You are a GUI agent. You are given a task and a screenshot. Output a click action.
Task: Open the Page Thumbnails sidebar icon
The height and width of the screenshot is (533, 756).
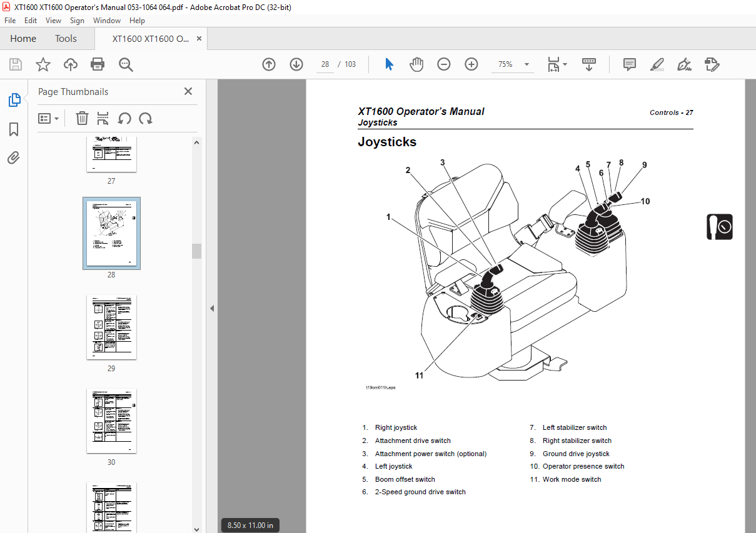14,100
